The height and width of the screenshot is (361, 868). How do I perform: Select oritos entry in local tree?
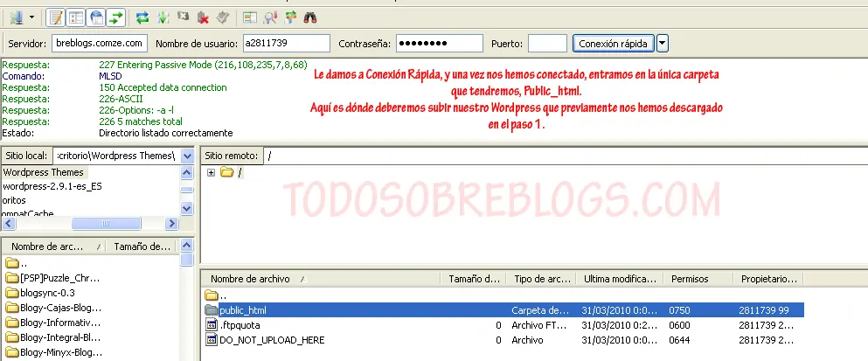pos(14,200)
